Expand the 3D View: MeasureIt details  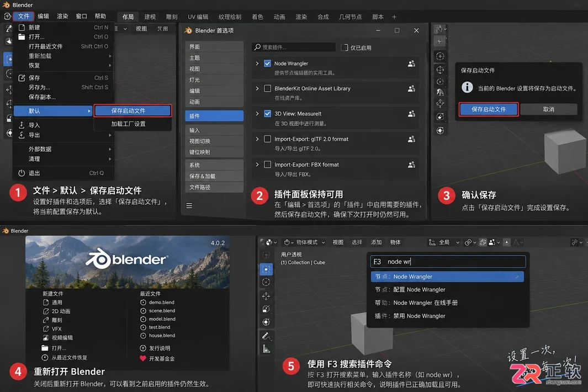pyautogui.click(x=257, y=114)
